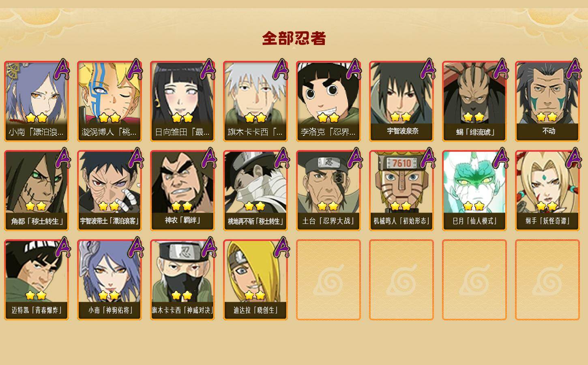Click the first empty leaf-symbol slot
Viewport: 588px width, 365px height.
[x=328, y=280]
